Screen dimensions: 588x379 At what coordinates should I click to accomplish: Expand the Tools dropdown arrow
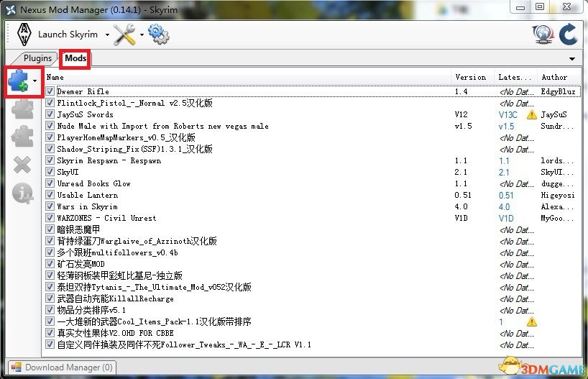(x=142, y=35)
